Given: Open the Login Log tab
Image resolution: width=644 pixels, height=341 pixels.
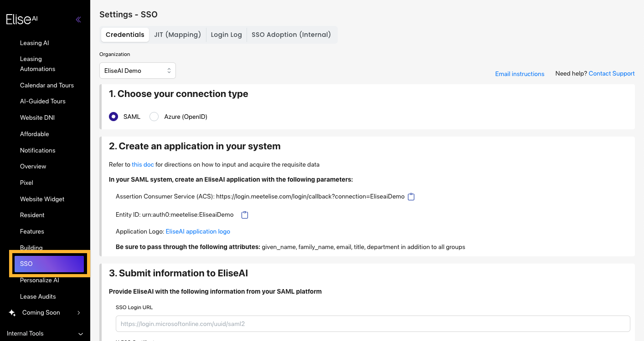Looking at the screenshot, I should pos(226,34).
